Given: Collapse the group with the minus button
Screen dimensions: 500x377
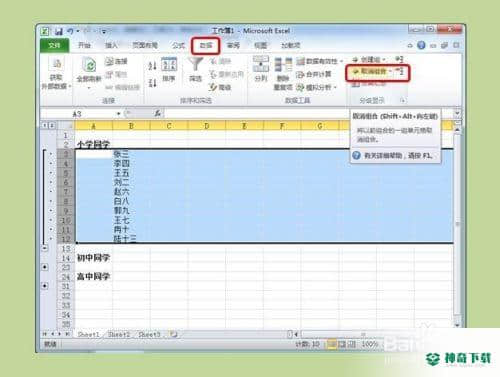Looking at the screenshot, I should pos(45,248).
